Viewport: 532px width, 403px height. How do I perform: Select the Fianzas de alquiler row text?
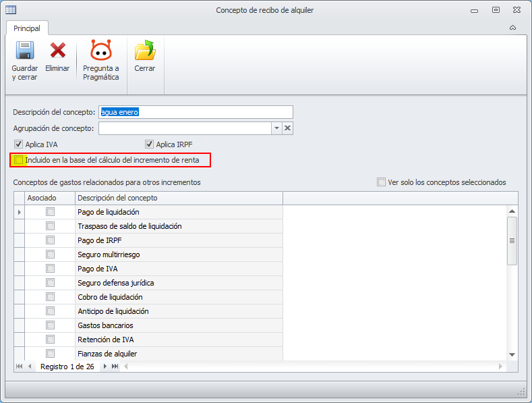[107, 354]
